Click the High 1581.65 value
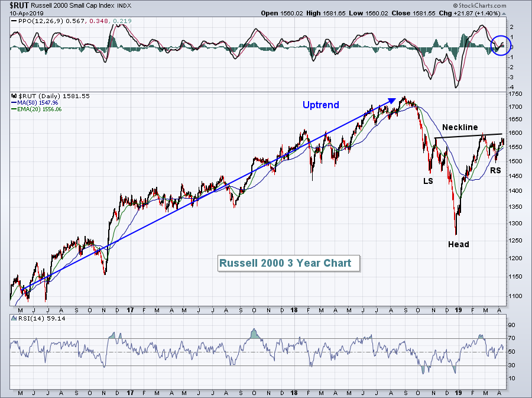The height and width of the screenshot is (398, 532). point(326,13)
